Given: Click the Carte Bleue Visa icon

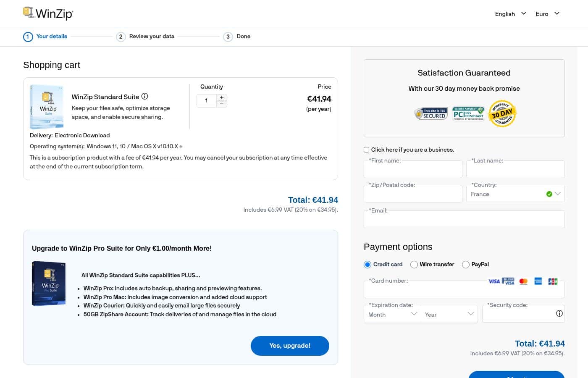Looking at the screenshot, I should tap(508, 281).
